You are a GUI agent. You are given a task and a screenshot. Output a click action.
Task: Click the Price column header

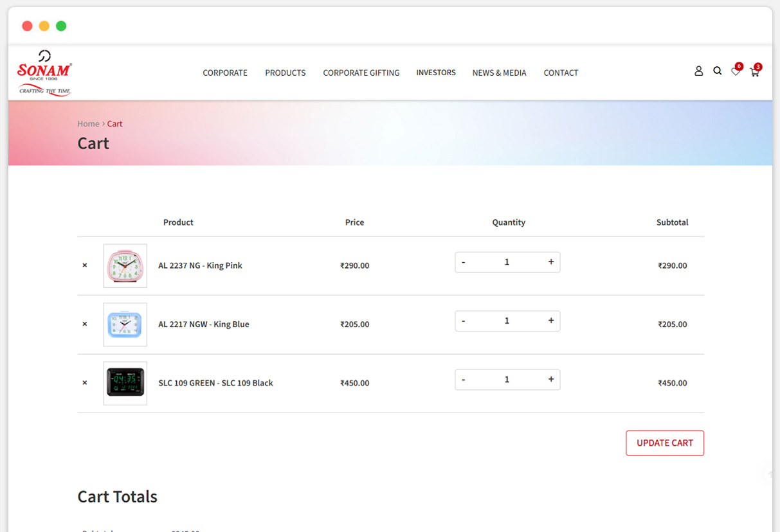click(354, 222)
